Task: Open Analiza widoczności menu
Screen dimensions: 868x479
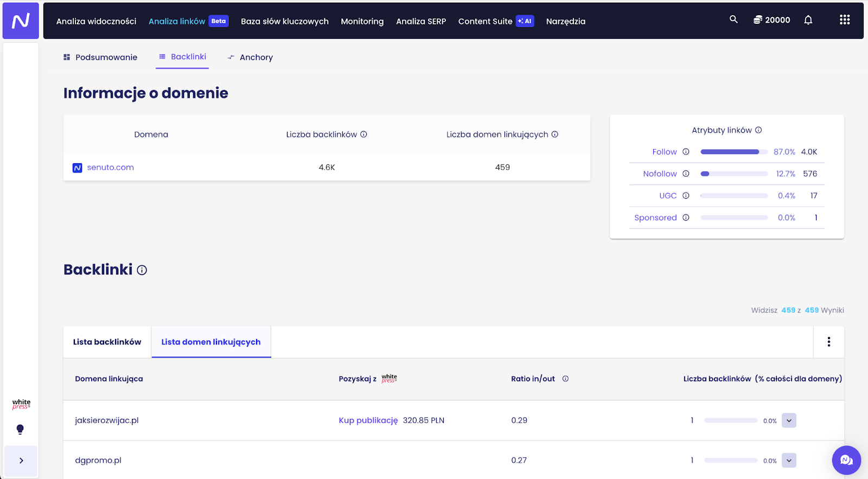Action: [x=96, y=21]
